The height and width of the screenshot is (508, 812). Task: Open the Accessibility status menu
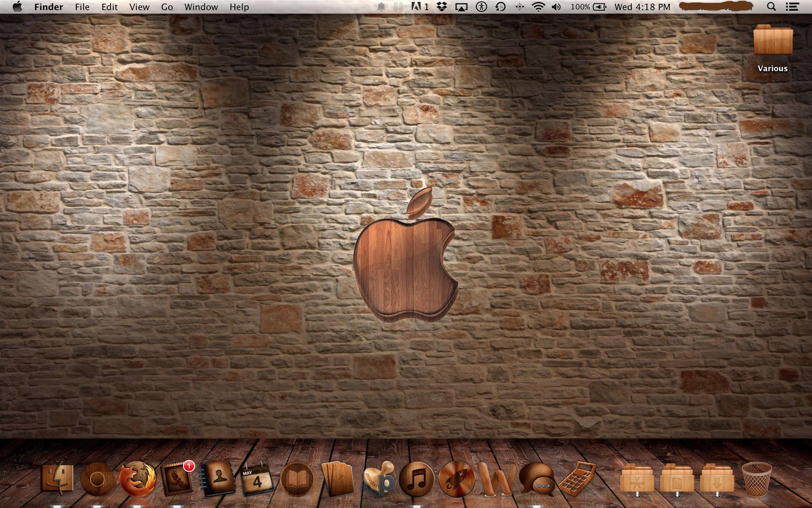tap(481, 7)
